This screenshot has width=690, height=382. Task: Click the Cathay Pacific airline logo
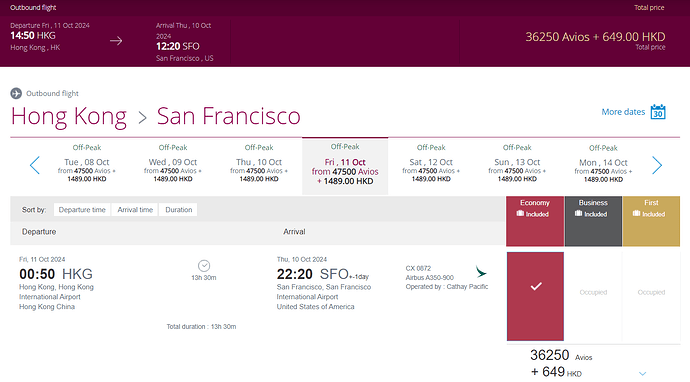tap(481, 272)
